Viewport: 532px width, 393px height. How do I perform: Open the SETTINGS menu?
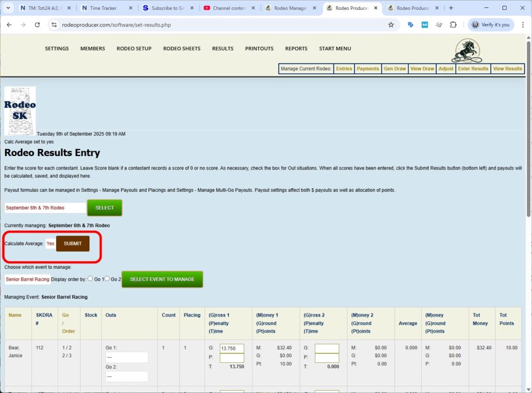[56, 48]
